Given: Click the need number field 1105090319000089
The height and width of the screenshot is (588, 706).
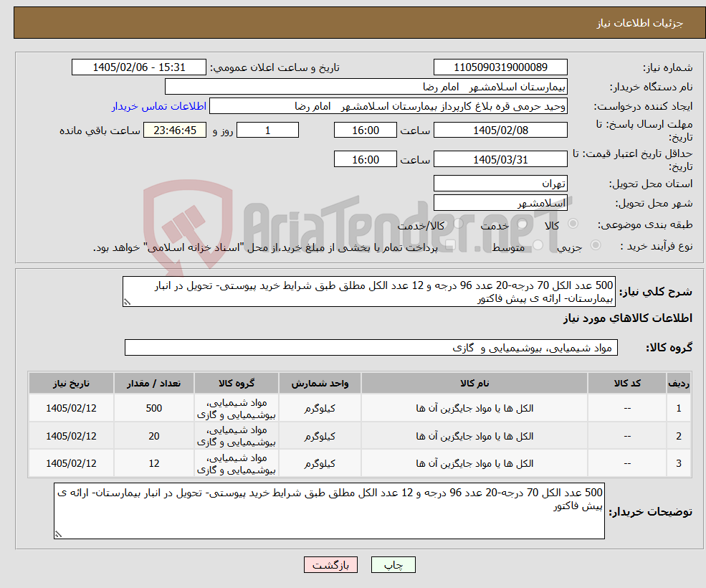Looking at the screenshot, I should 500,67.
